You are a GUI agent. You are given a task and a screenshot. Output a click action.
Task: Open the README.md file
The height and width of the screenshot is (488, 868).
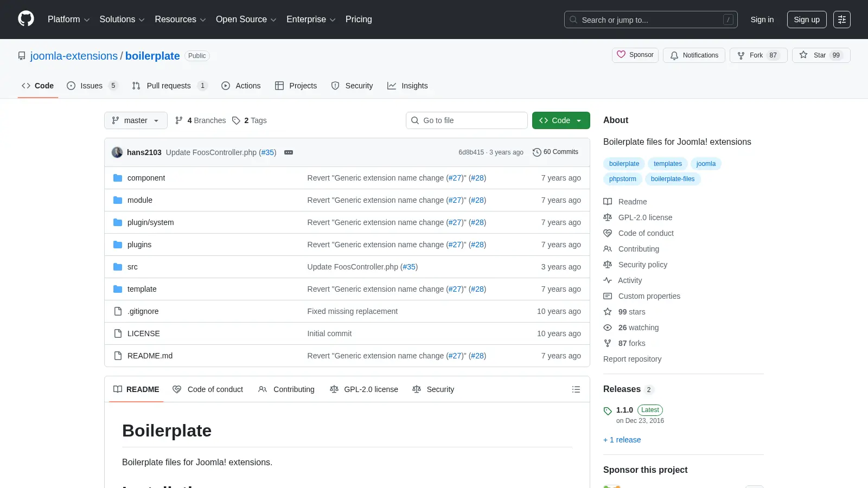(150, 356)
